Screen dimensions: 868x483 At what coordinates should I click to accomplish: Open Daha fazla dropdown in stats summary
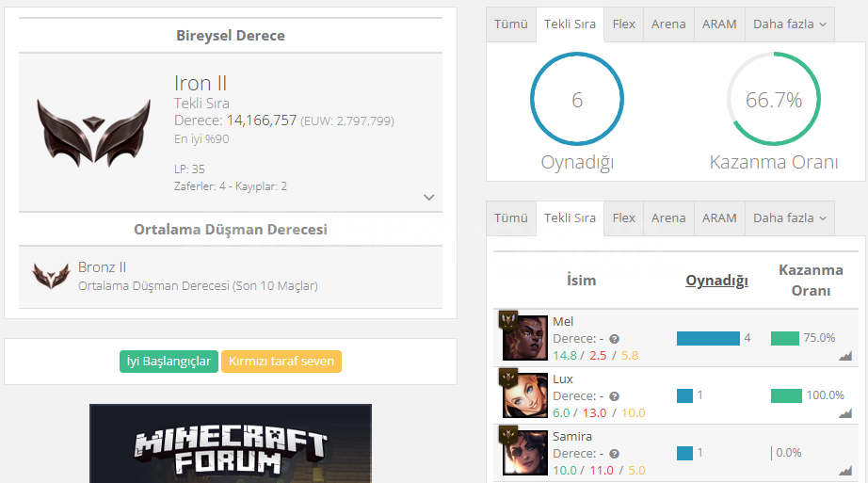pyautogui.click(x=790, y=24)
